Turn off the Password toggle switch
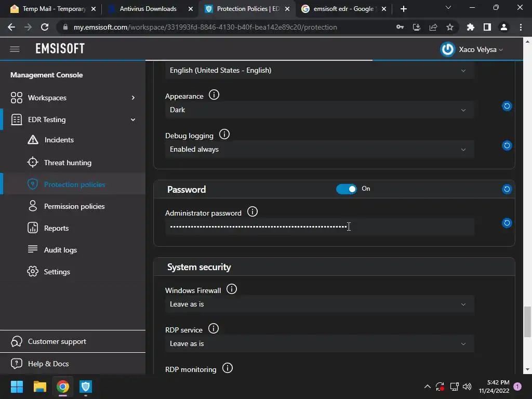This screenshot has height=399, width=532. tap(347, 189)
